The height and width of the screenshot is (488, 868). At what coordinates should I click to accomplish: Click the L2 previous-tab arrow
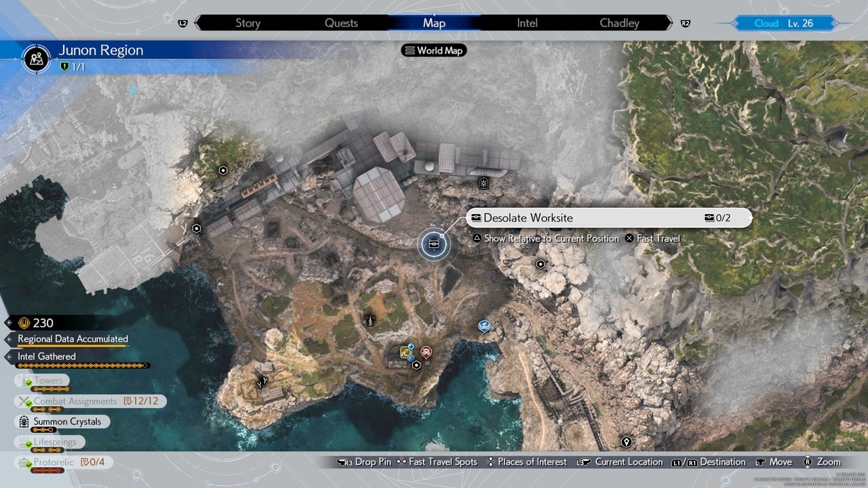click(183, 23)
